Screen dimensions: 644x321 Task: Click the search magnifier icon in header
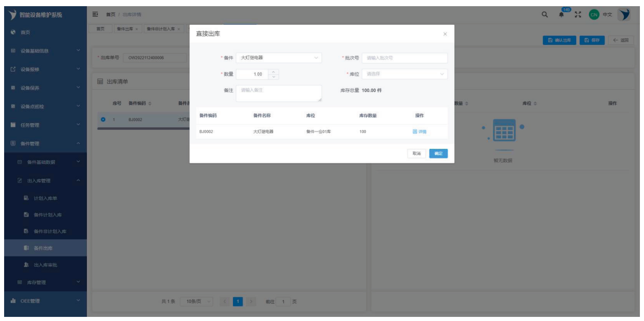pos(544,15)
